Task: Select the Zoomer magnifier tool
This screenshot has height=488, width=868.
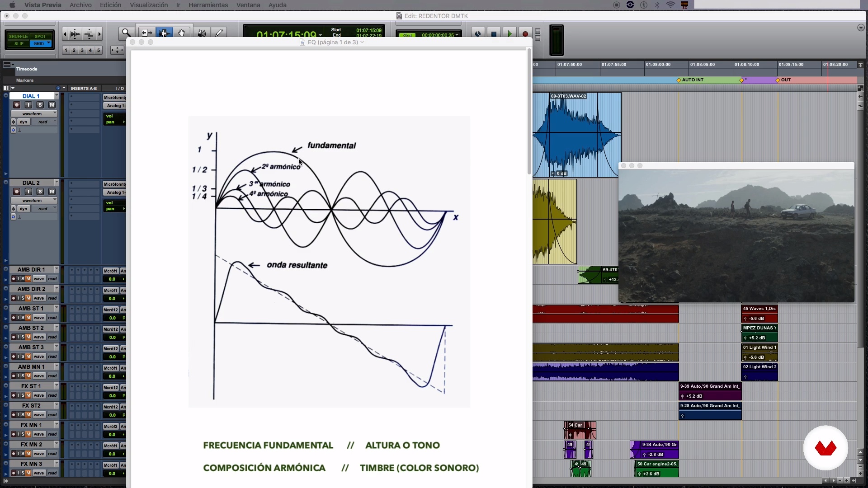Action: pyautogui.click(x=127, y=33)
